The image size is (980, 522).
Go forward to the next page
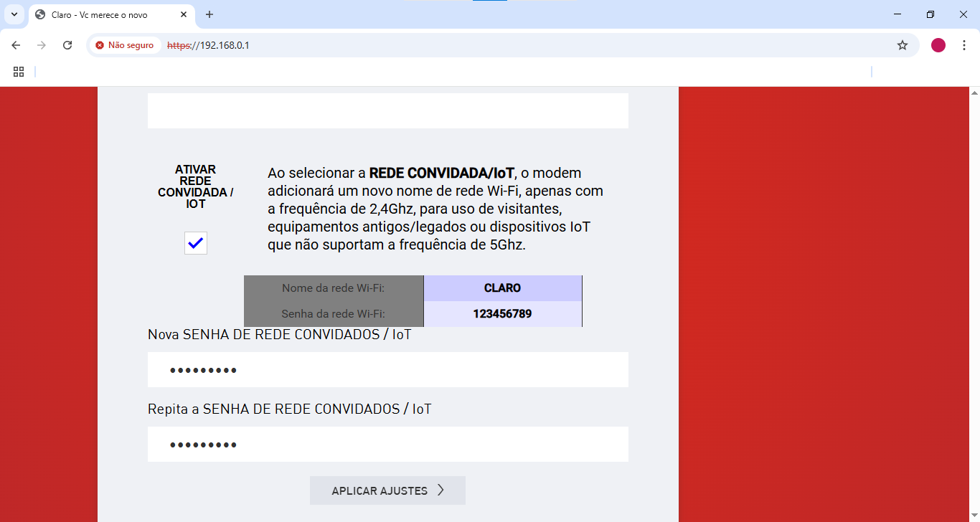click(x=42, y=45)
